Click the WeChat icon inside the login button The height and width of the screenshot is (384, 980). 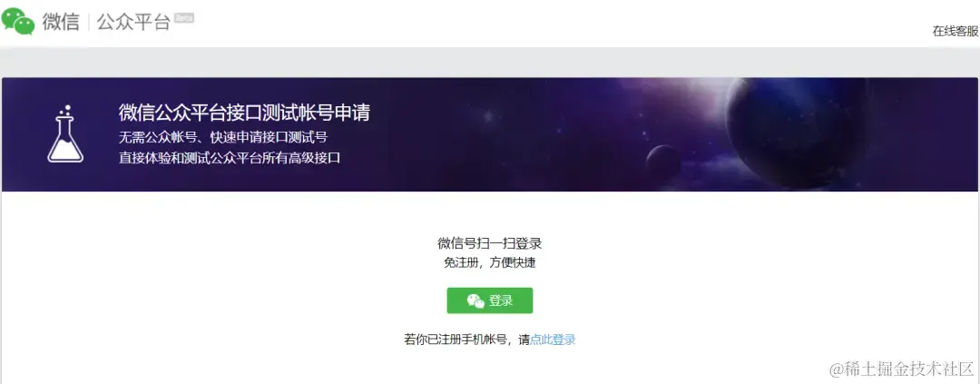(475, 300)
